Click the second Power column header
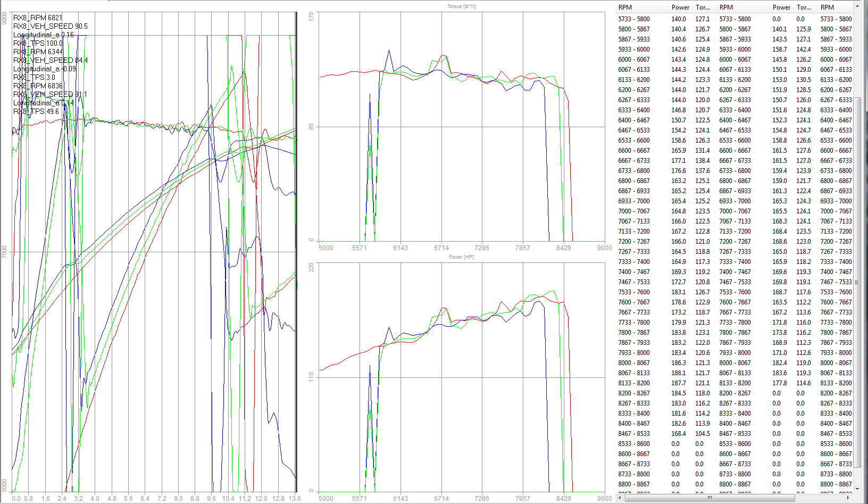The width and height of the screenshot is (868, 504). click(x=781, y=7)
